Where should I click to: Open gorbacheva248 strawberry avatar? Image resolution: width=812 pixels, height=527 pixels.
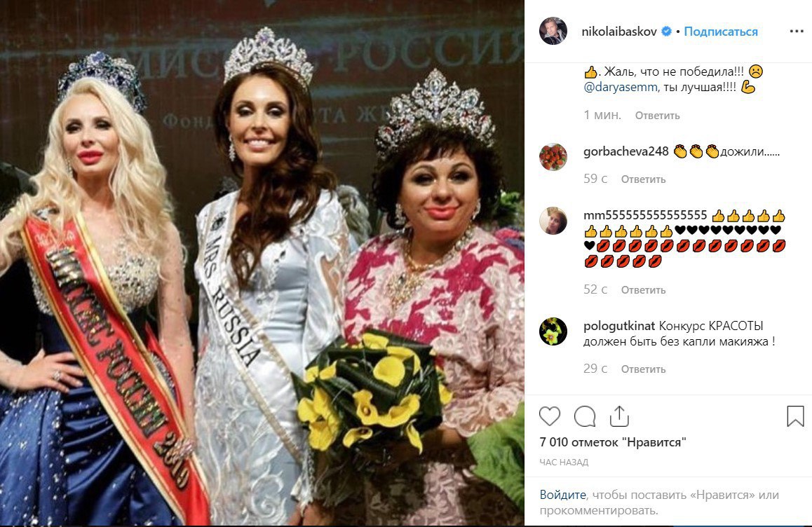click(553, 157)
